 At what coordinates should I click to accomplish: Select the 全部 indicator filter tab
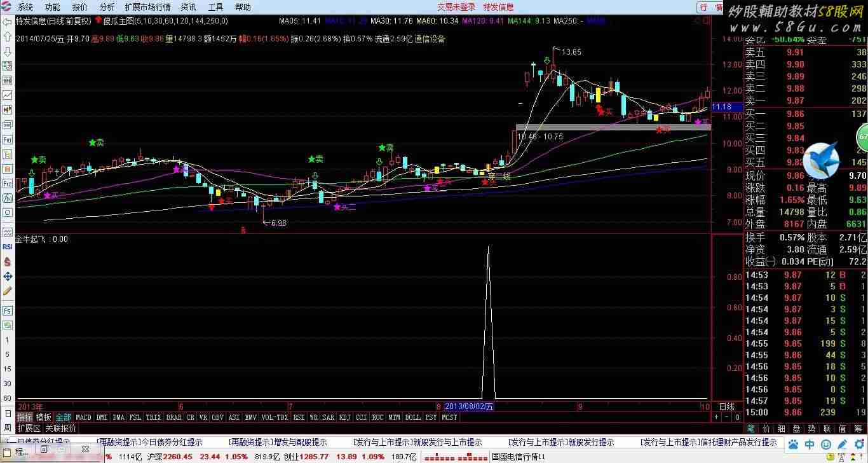pyautogui.click(x=63, y=417)
